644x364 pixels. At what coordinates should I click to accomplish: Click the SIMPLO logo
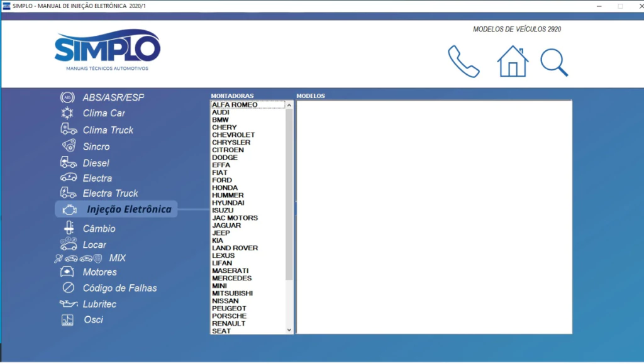pyautogui.click(x=107, y=50)
